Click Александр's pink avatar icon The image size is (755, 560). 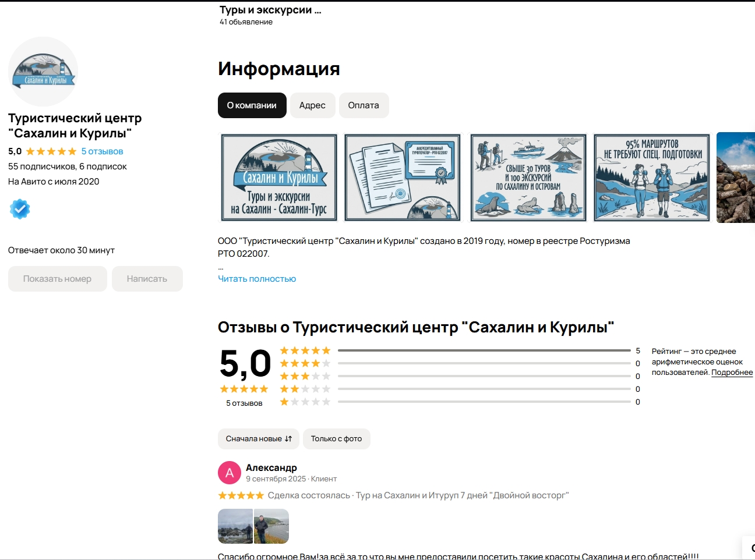pos(230,473)
